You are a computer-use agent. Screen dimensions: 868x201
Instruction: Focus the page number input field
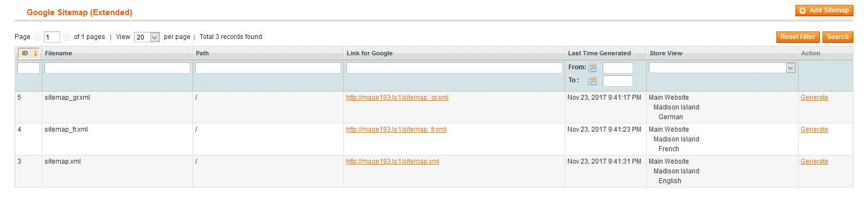pyautogui.click(x=52, y=37)
